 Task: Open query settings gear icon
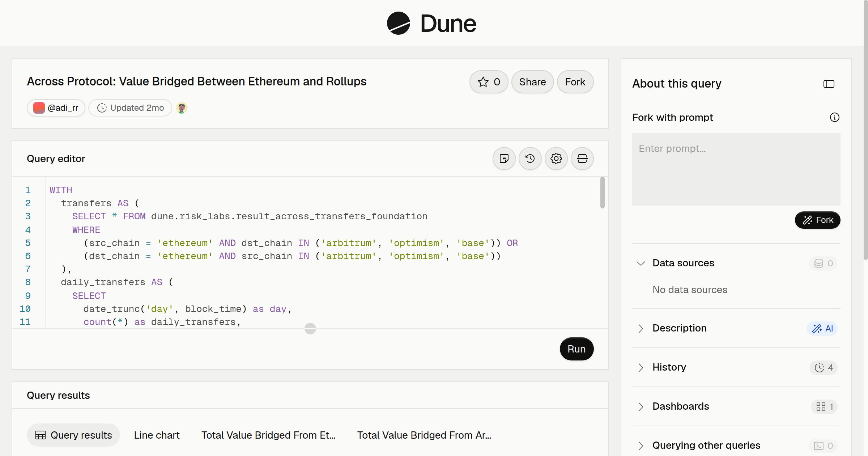point(556,159)
